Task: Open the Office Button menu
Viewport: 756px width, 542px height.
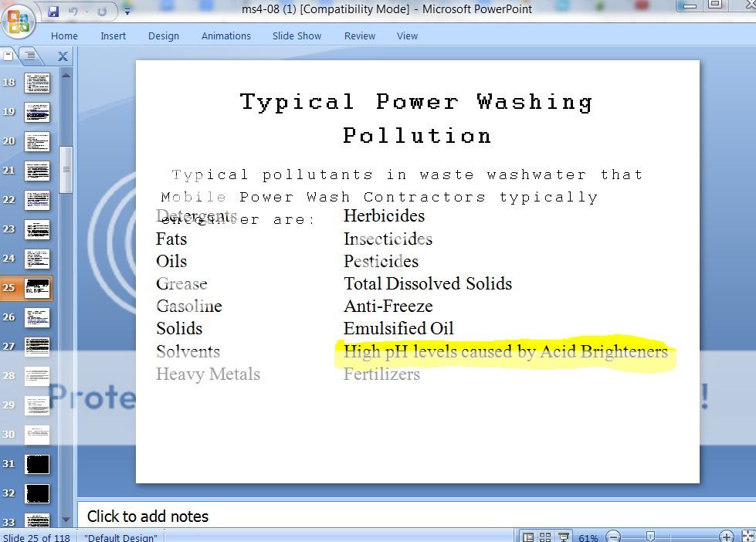Action: pos(17,22)
